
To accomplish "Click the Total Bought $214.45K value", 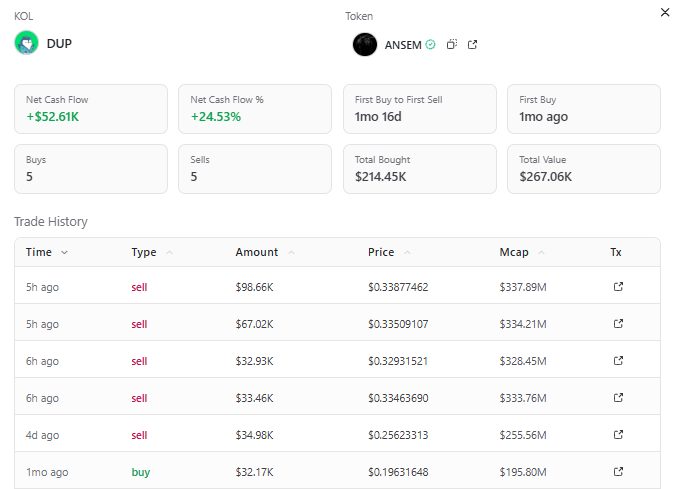I will [381, 177].
